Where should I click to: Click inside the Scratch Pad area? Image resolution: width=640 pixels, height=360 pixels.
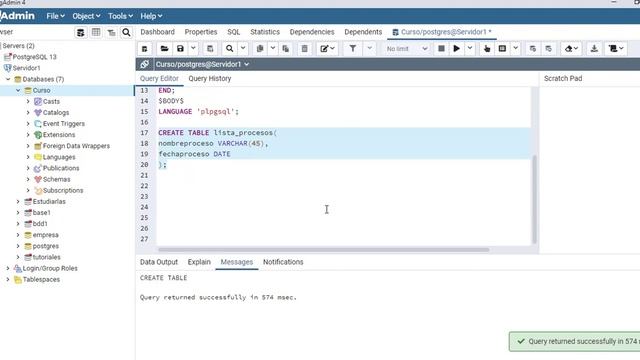click(590, 169)
